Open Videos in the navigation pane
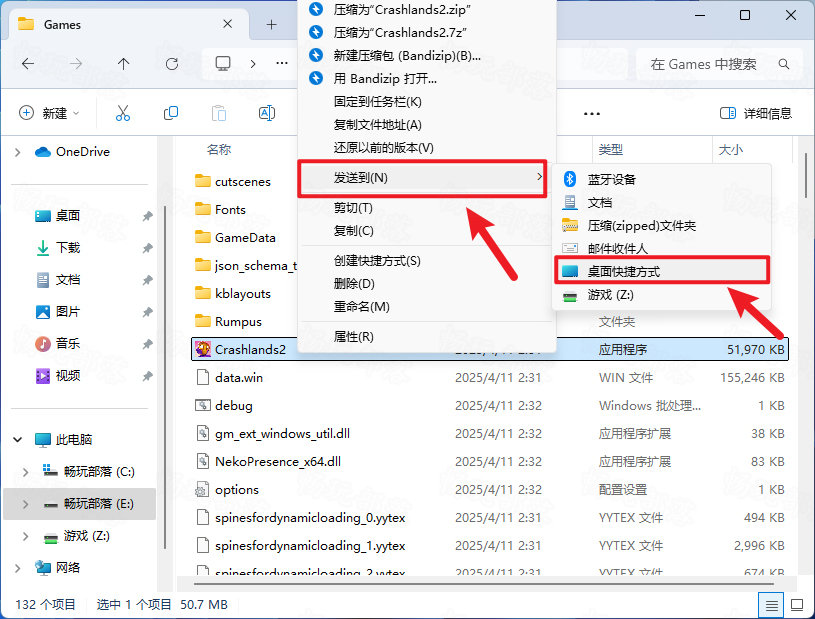 point(68,375)
